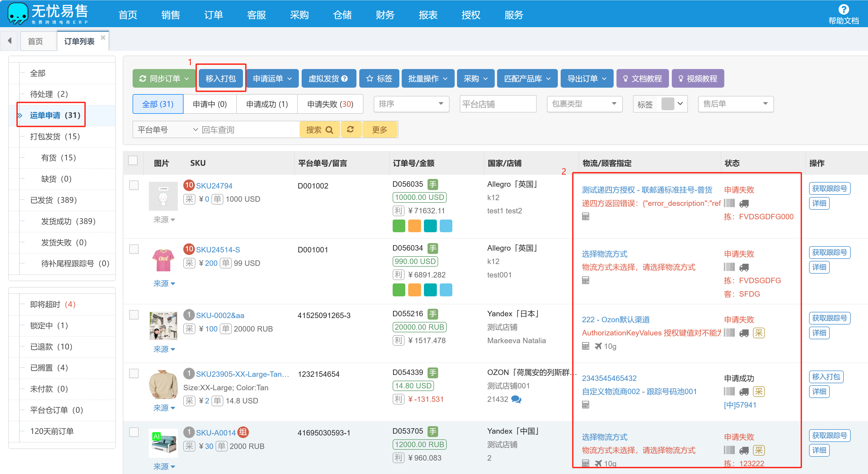
Task: Select 打包发货 (15) in the sidebar
Action: (x=55, y=137)
